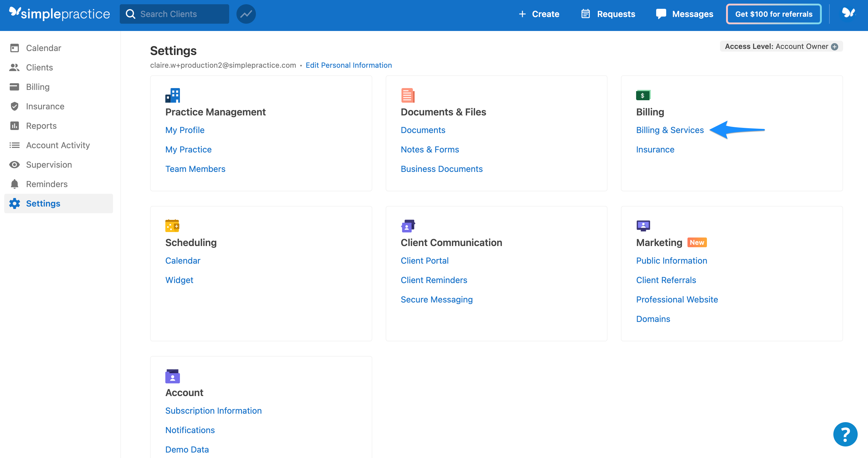Open Billing & Services settings
This screenshot has height=458, width=868.
coord(670,130)
